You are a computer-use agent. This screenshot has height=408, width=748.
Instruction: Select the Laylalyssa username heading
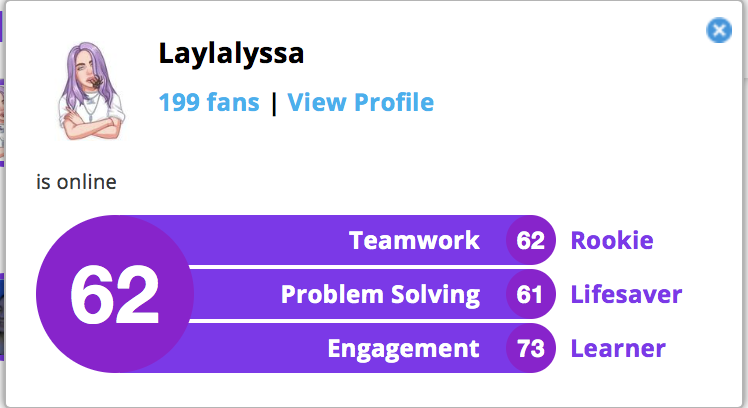click(231, 53)
